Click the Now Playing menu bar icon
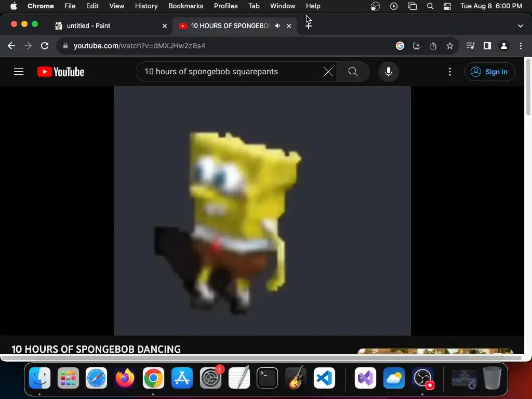The image size is (532, 399). tap(394, 6)
